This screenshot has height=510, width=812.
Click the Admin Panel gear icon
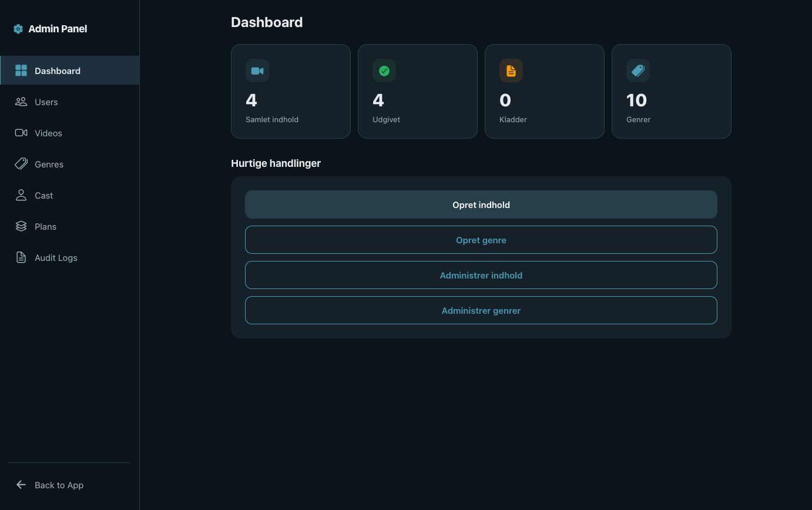coord(18,29)
